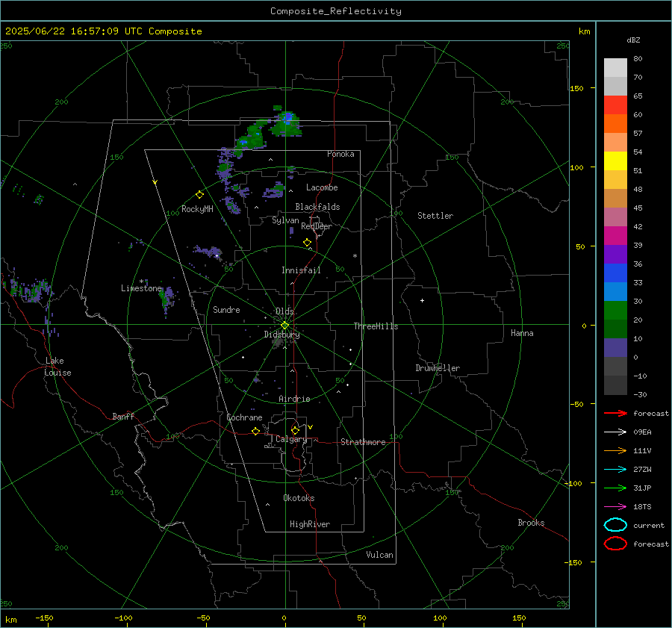Click the yellow diamond marker above Calgary
Image resolution: width=672 pixels, height=628 pixels.
coord(295,430)
